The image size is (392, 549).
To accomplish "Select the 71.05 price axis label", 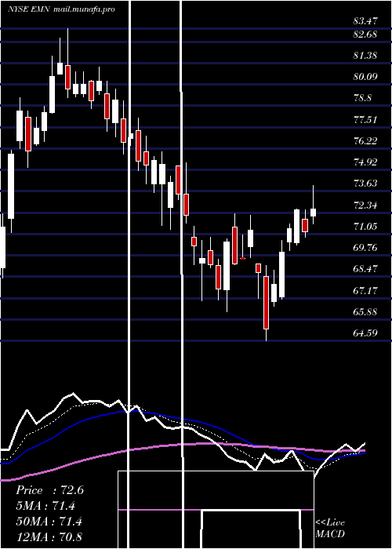I will pyautogui.click(x=365, y=227).
